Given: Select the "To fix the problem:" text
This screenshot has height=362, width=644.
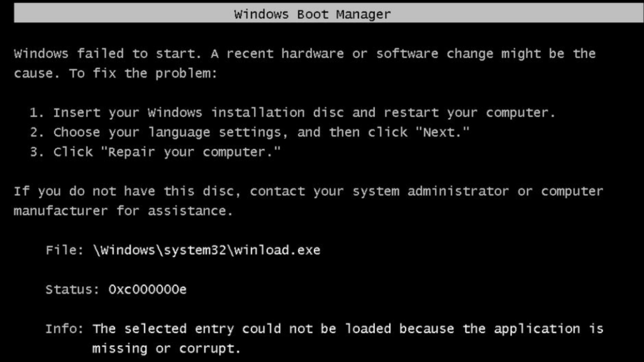Looking at the screenshot, I should 143,74.
